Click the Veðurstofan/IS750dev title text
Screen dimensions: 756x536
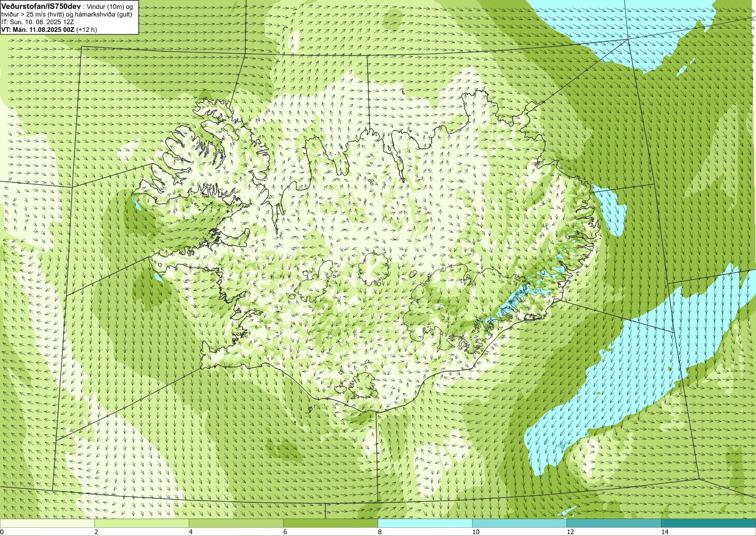coord(41,5)
